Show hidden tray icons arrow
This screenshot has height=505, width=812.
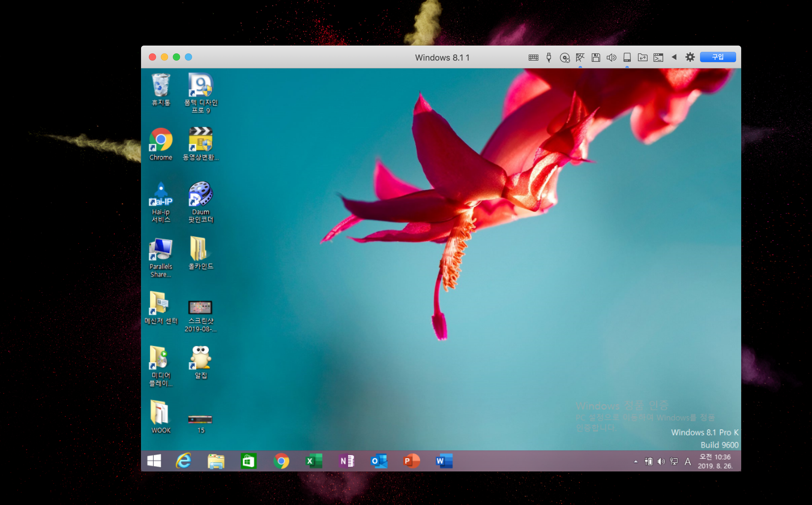636,462
